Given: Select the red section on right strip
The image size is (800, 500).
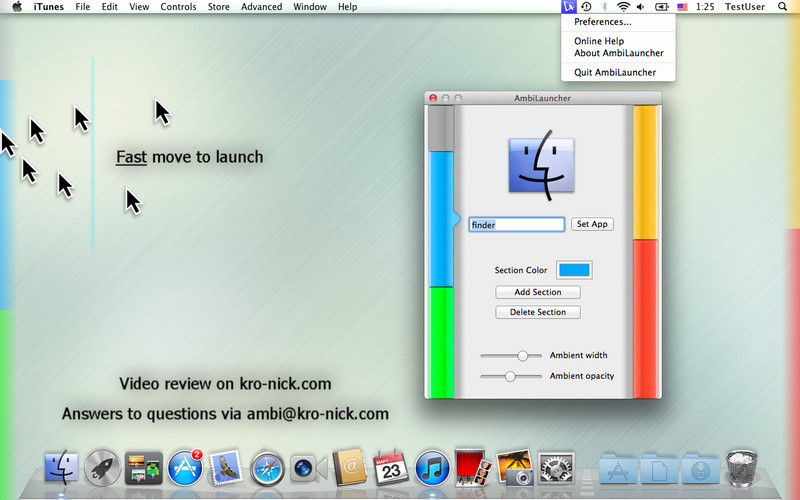Looking at the screenshot, I should point(645,319).
